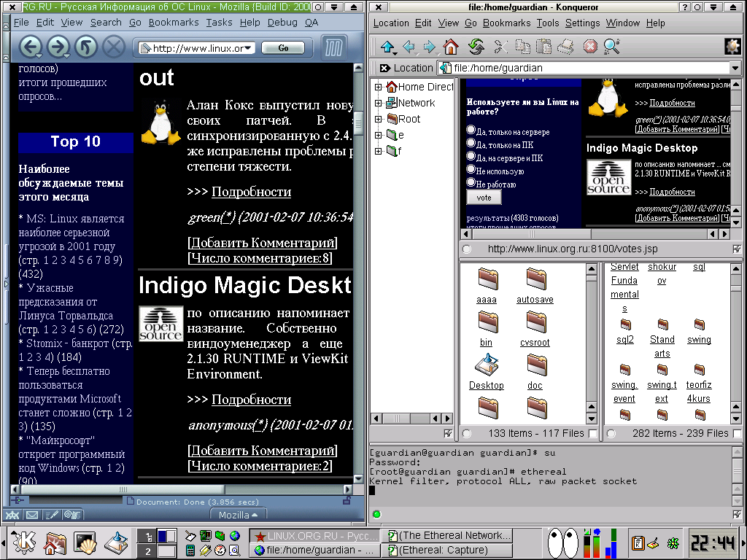The height and width of the screenshot is (560, 747).
Task: Choose the 'Не работаю' poll answer
Action: click(471, 182)
